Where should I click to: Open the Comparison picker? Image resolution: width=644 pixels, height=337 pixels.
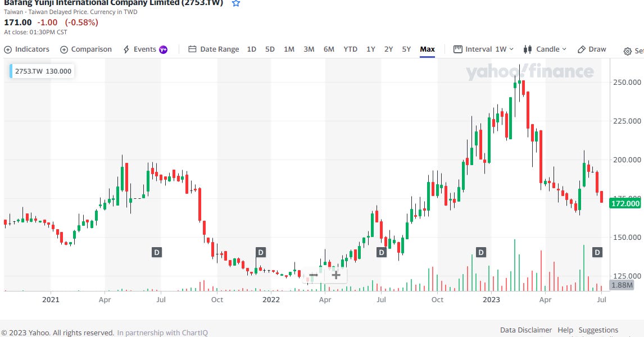(x=85, y=49)
